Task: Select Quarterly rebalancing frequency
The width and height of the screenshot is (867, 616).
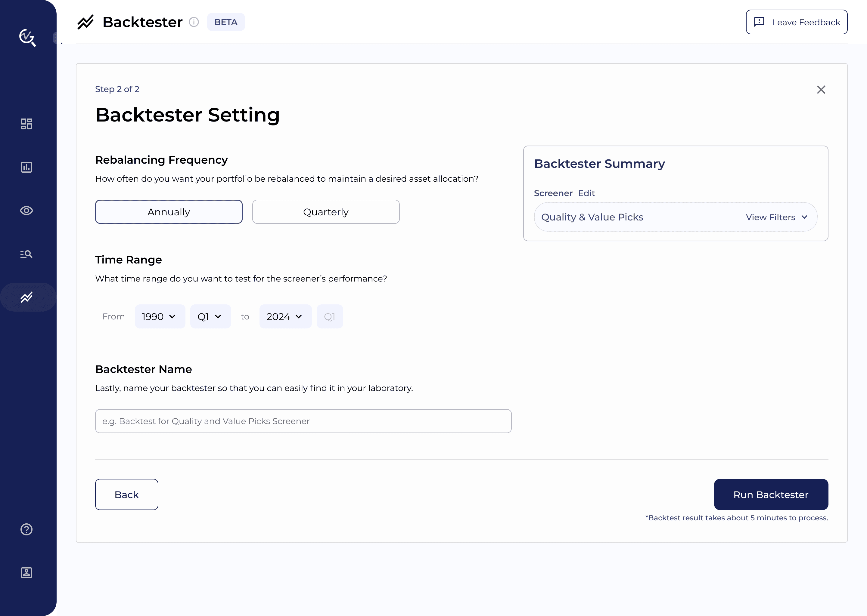Action: pos(326,212)
